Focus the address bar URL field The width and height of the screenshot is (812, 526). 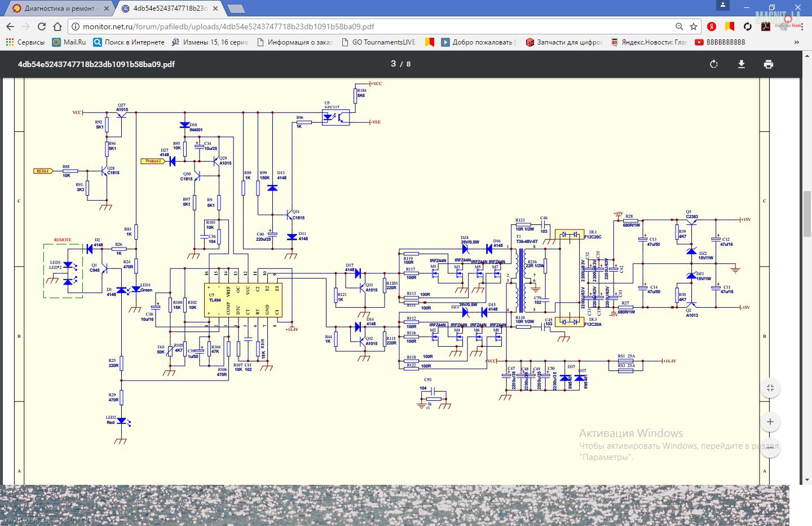point(372,26)
